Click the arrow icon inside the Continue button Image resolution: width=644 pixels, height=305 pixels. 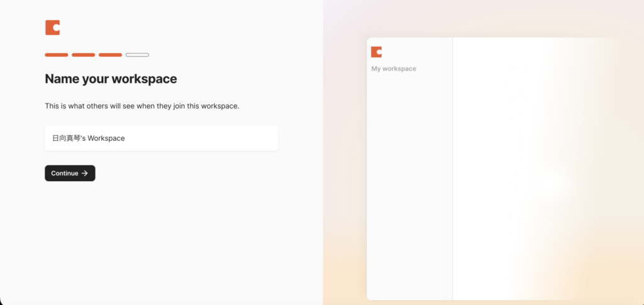pos(85,174)
